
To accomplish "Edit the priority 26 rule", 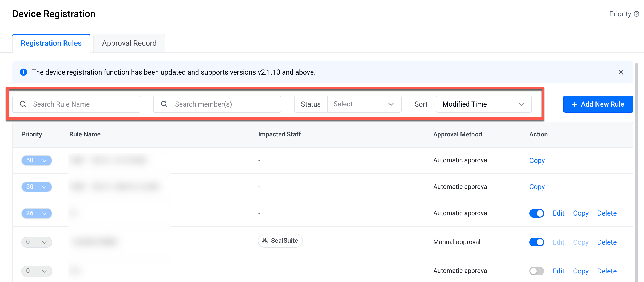I will [x=558, y=213].
